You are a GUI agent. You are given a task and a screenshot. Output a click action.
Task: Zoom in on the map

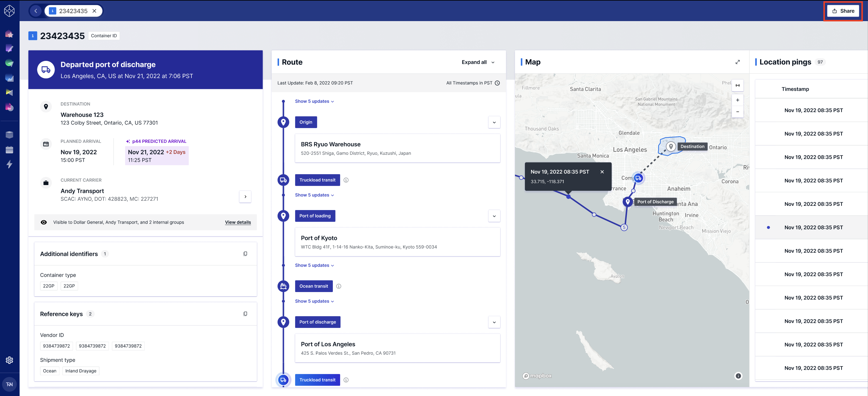click(x=737, y=100)
